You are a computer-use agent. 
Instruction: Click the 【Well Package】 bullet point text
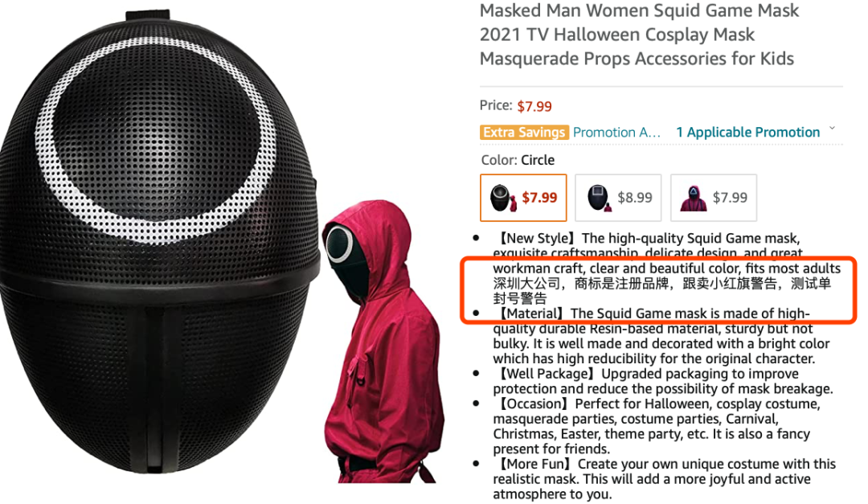[662, 381]
